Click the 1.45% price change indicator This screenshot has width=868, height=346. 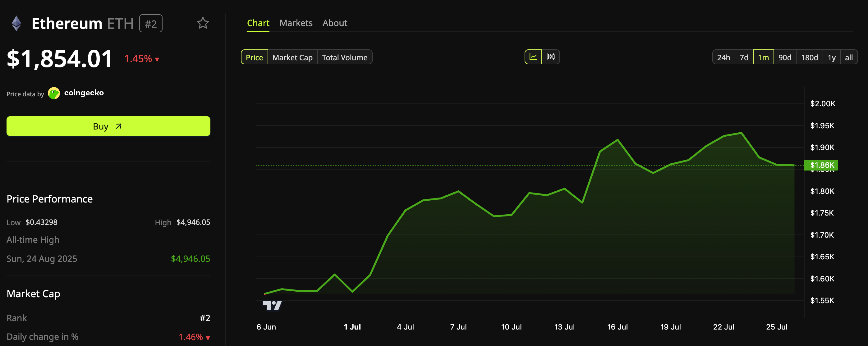[141, 59]
